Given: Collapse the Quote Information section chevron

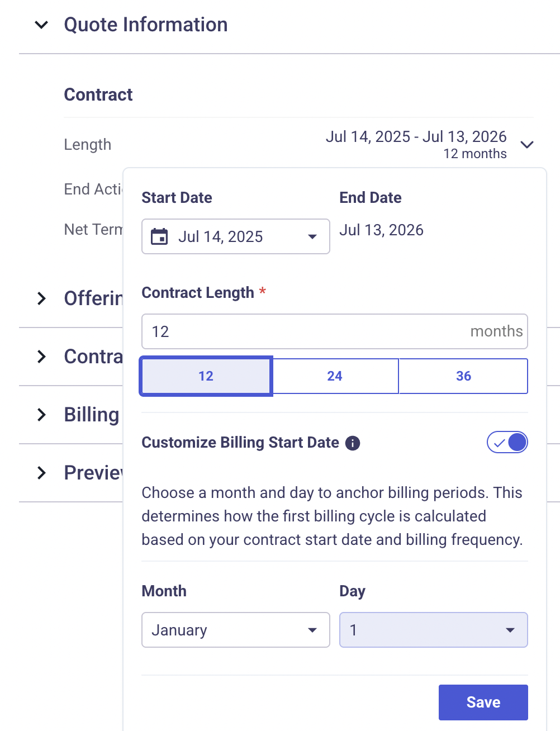Looking at the screenshot, I should 41,25.
